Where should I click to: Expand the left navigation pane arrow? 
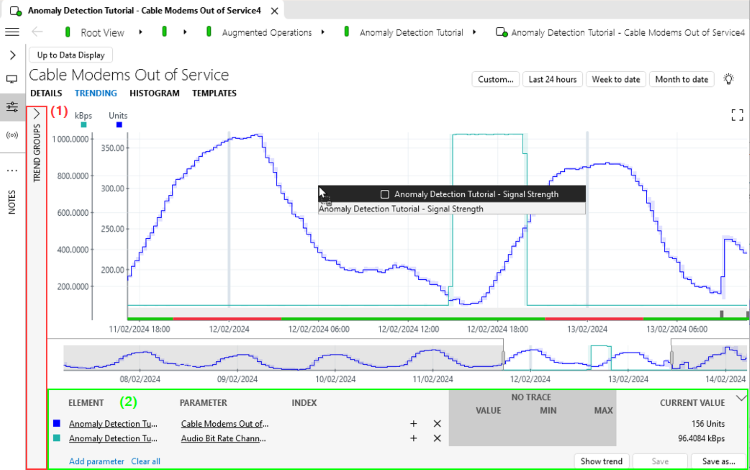click(x=12, y=55)
